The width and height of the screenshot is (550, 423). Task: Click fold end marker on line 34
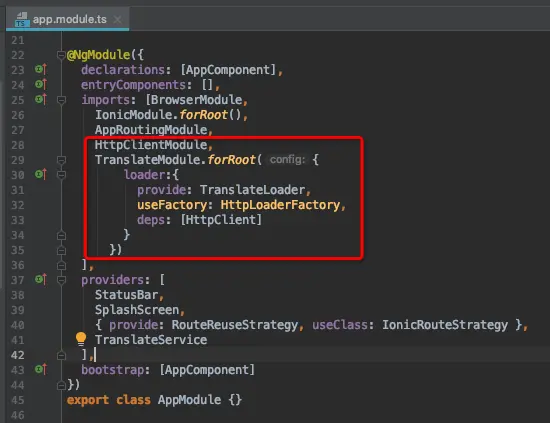pyautogui.click(x=61, y=235)
